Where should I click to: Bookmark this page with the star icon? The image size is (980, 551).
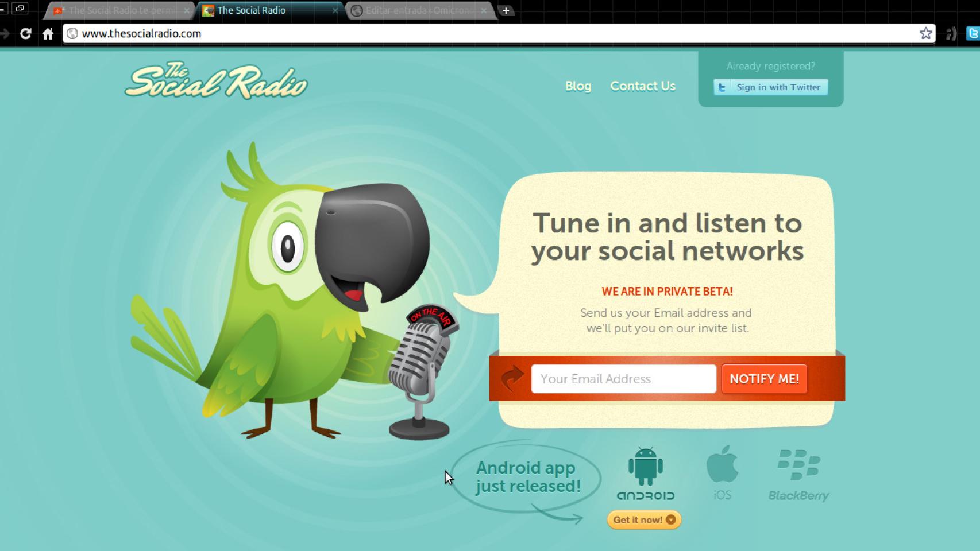(925, 33)
